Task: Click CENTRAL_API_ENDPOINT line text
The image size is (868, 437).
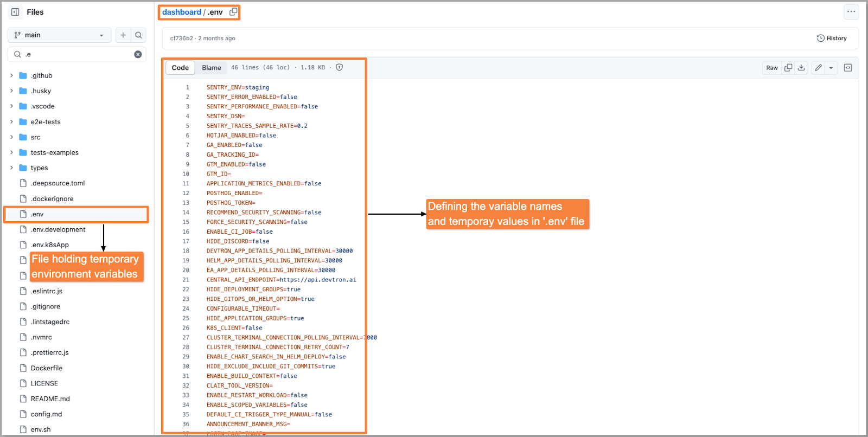Action: (x=281, y=280)
